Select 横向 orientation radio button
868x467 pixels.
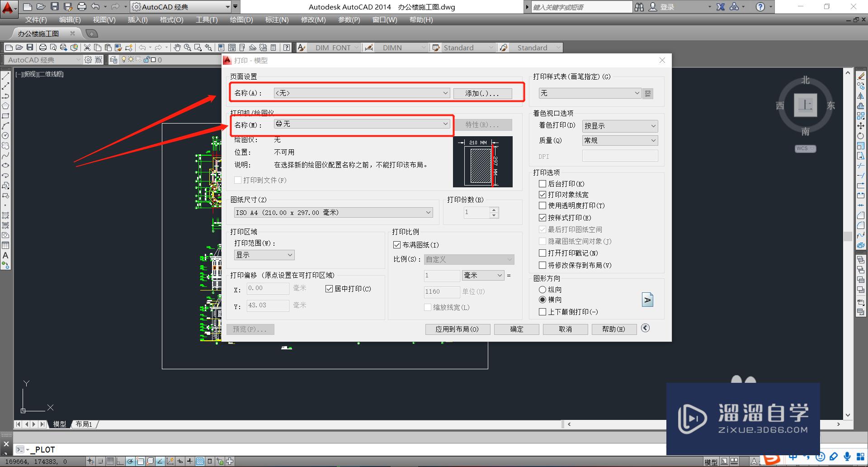(542, 300)
